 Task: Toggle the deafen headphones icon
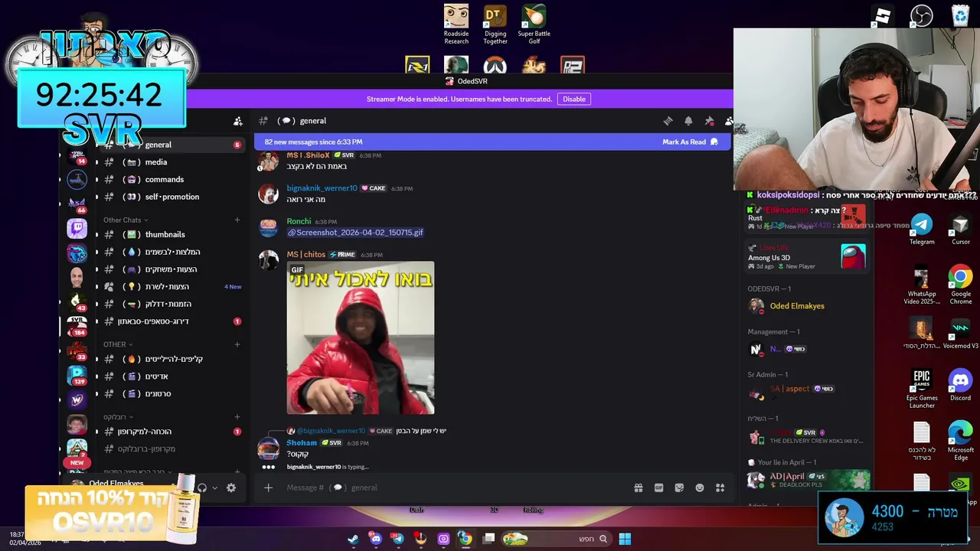pos(202,488)
